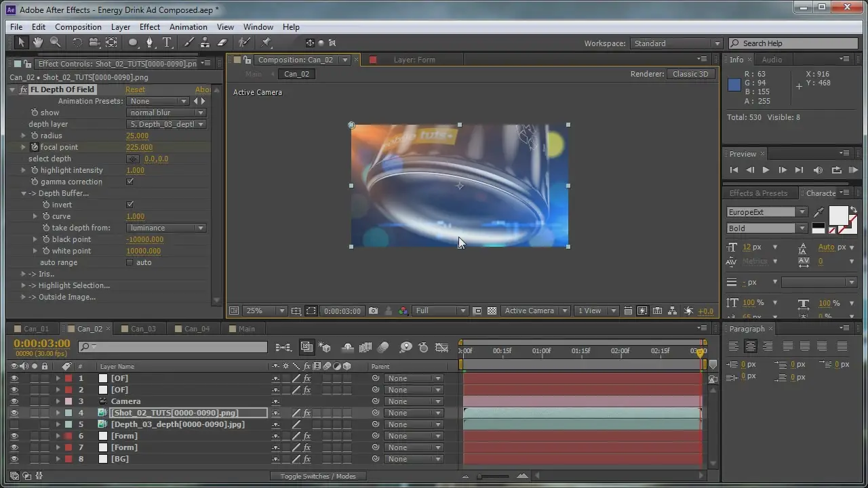This screenshot has width=868, height=488.
Task: Choose the Pen tool
Action: 150,43
